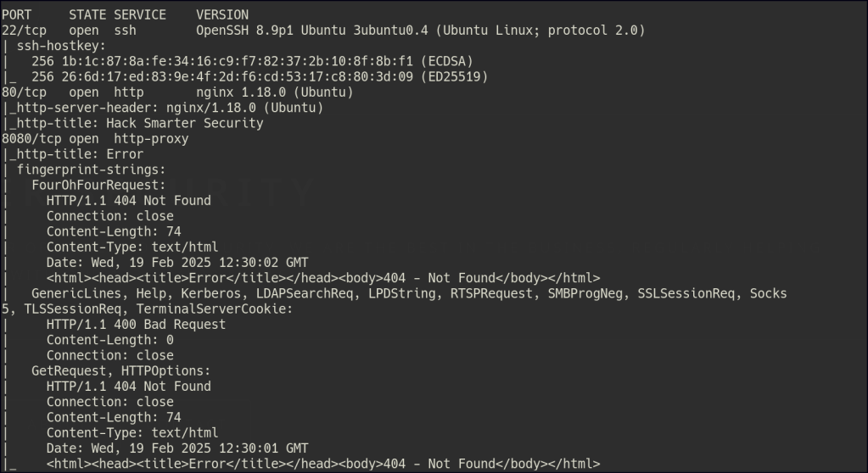The image size is (868, 473).
Task: Click the PORT column header text
Action: click(x=16, y=14)
